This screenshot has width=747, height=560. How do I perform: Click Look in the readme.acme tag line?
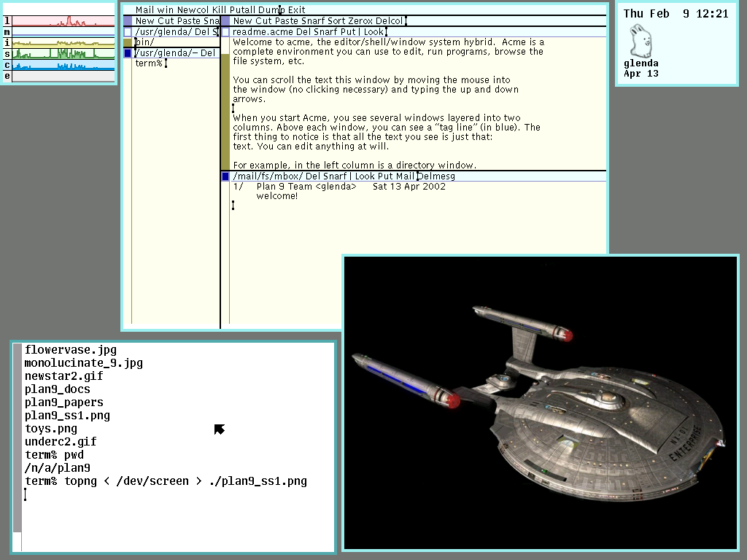373,32
